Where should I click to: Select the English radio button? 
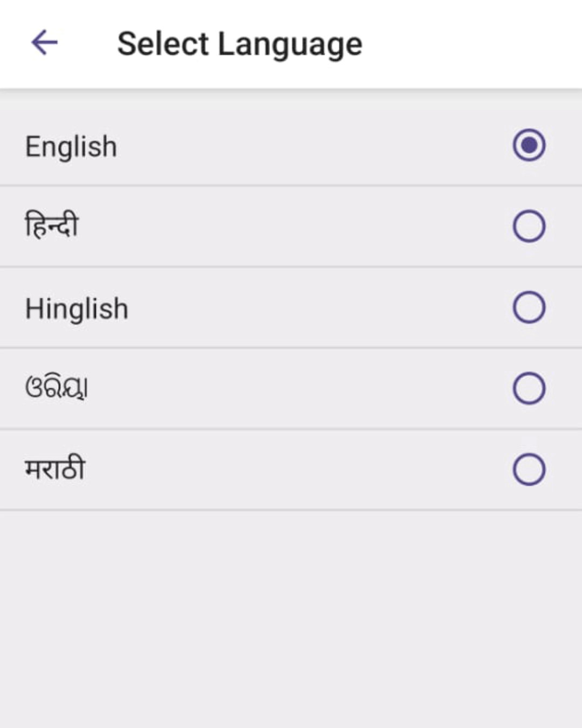click(529, 145)
